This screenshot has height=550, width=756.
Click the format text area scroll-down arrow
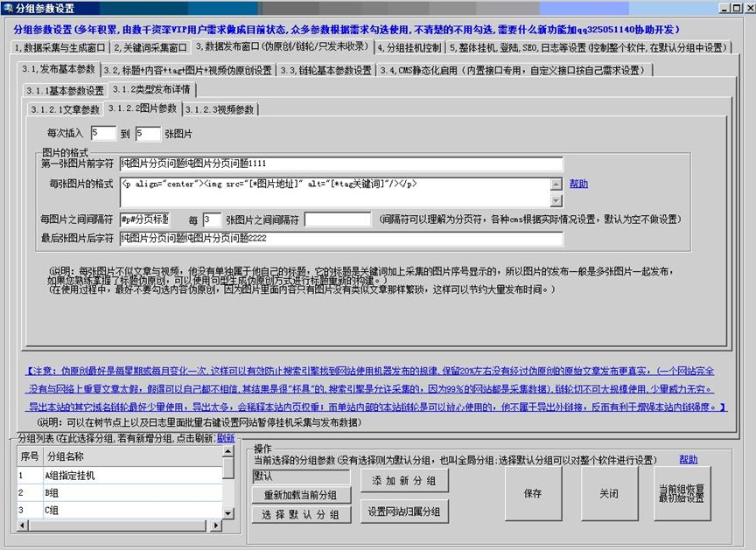[x=556, y=200]
